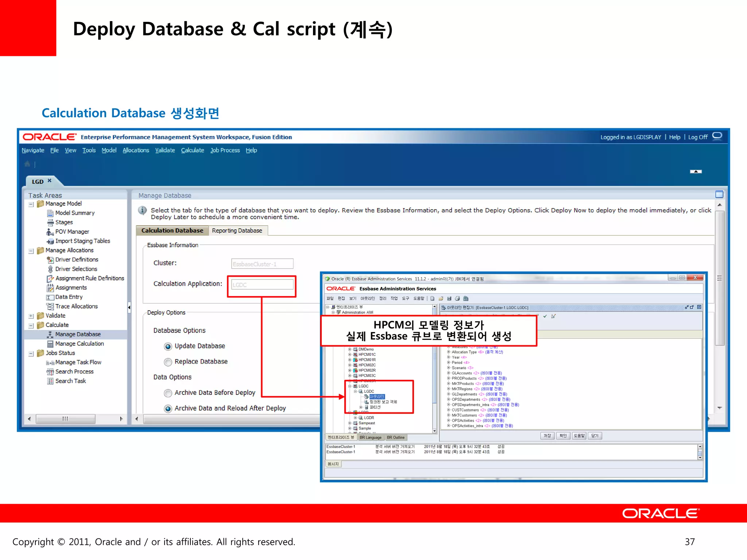The image size is (747, 560).
Task: Open the Job Process menu
Action: (x=225, y=150)
